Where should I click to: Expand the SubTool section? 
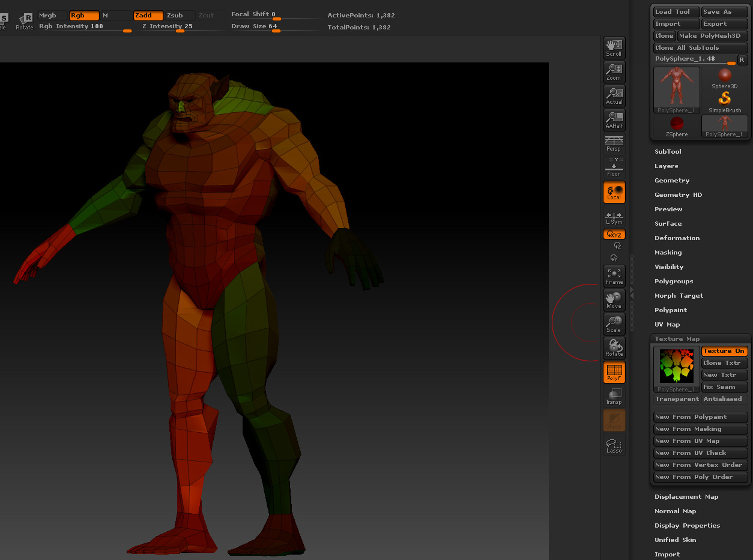click(668, 152)
